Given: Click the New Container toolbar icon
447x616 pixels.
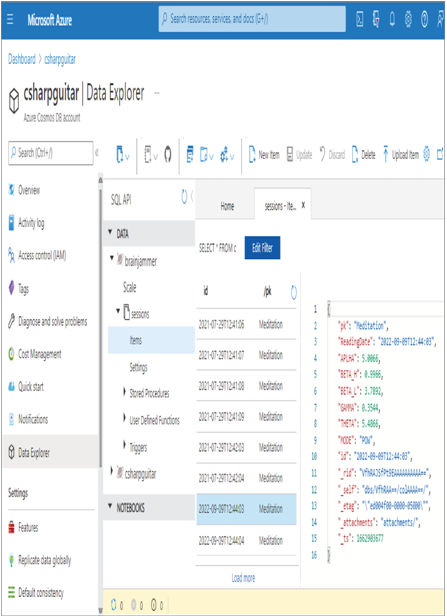Looking at the screenshot, I should [122, 154].
